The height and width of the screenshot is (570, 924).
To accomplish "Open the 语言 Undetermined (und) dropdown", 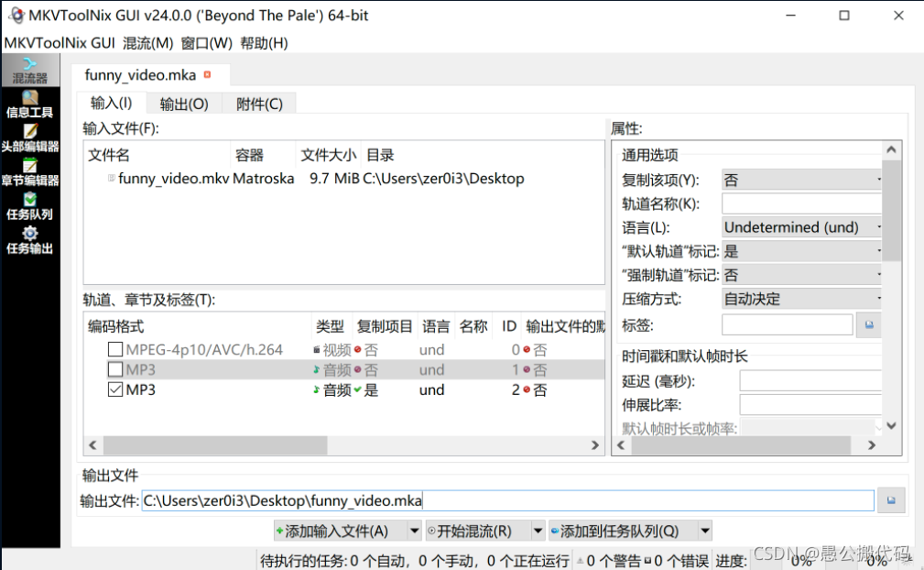I will point(801,227).
